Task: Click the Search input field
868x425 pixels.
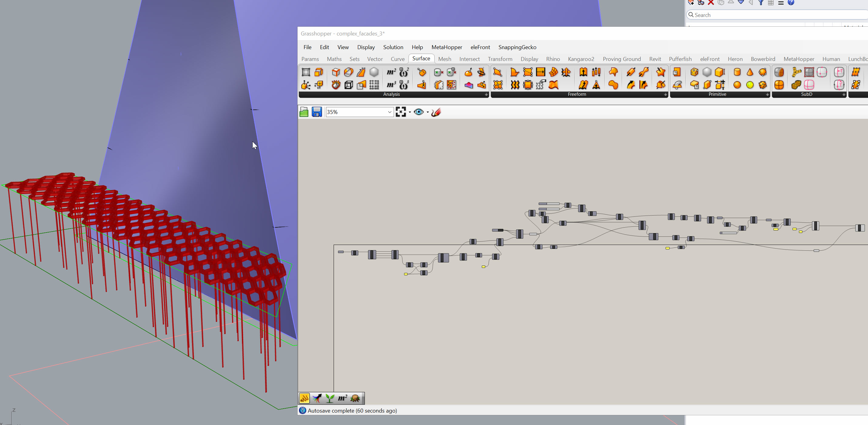Action: 775,15
